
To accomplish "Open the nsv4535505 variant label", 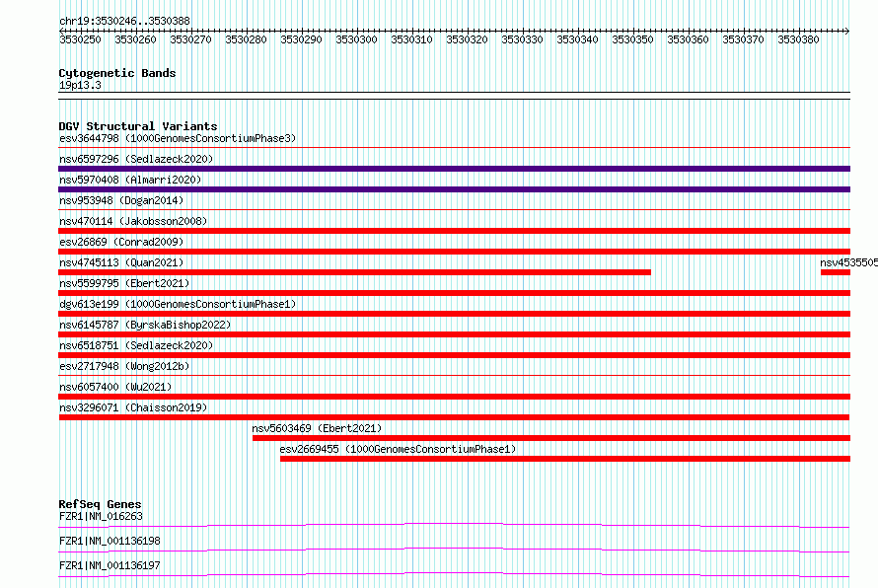I will [x=848, y=262].
